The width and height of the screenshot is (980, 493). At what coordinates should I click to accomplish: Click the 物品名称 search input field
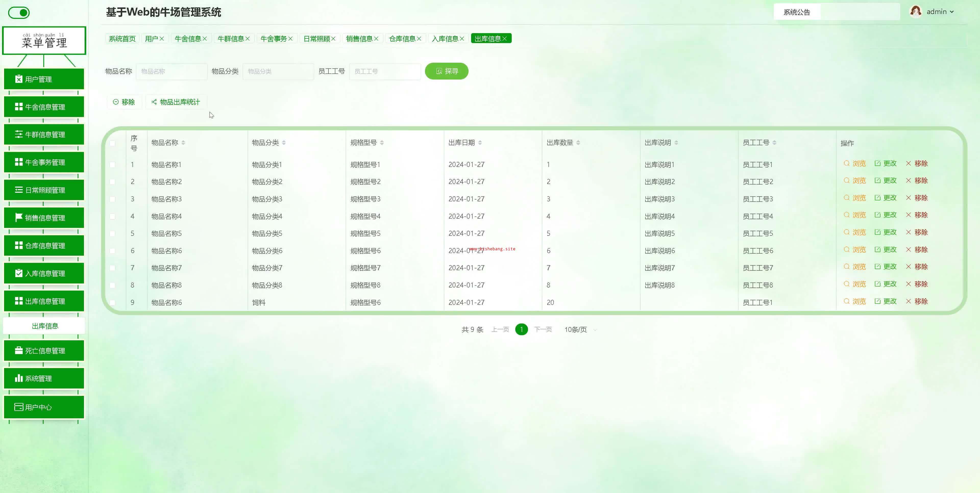[171, 71]
